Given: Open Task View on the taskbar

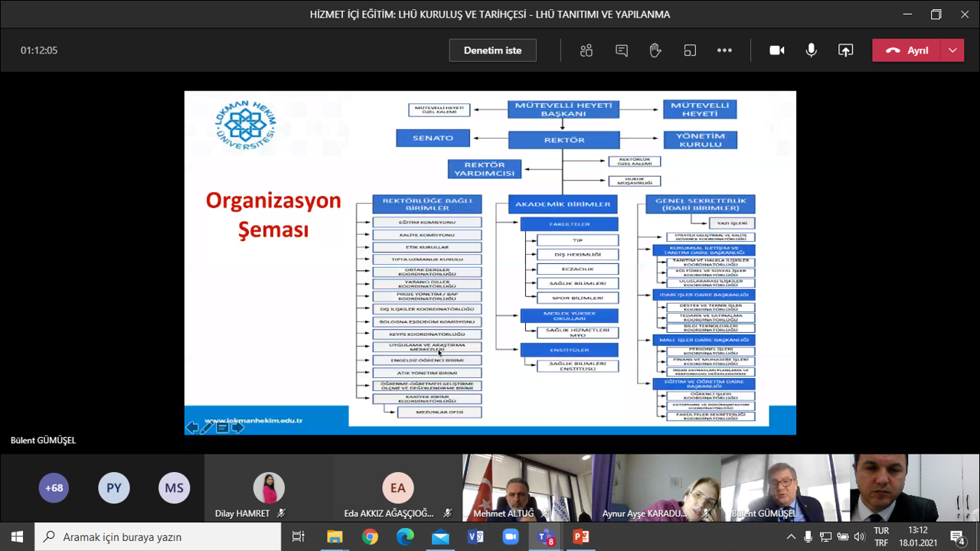Looking at the screenshot, I should point(299,536).
